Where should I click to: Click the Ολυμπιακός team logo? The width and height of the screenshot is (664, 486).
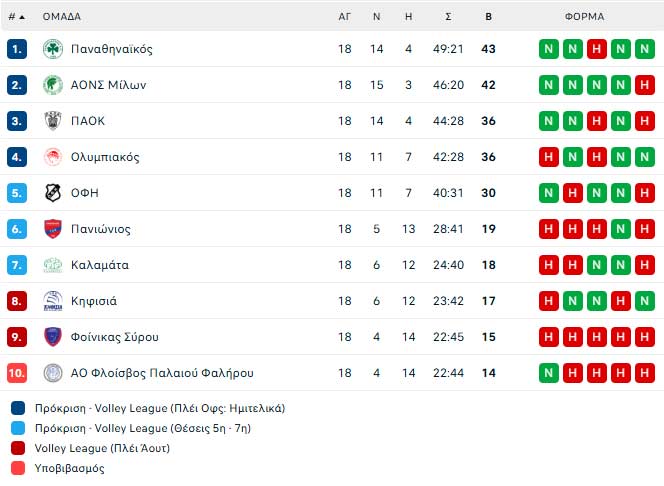click(x=53, y=157)
